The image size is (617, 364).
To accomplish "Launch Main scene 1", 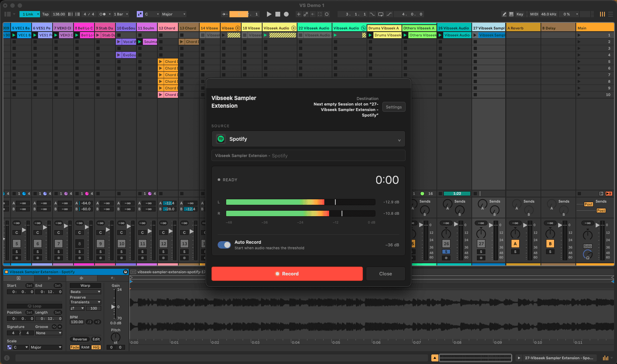I will click(579, 35).
